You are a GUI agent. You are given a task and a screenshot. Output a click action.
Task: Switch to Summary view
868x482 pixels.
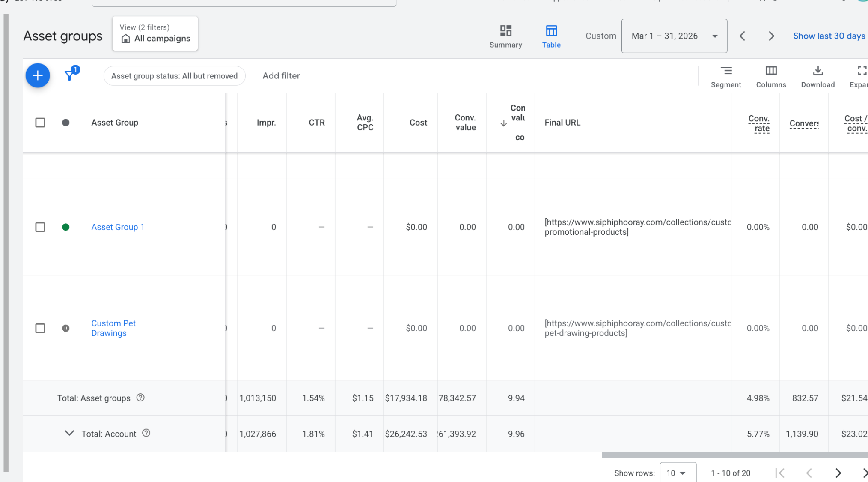[505, 36]
